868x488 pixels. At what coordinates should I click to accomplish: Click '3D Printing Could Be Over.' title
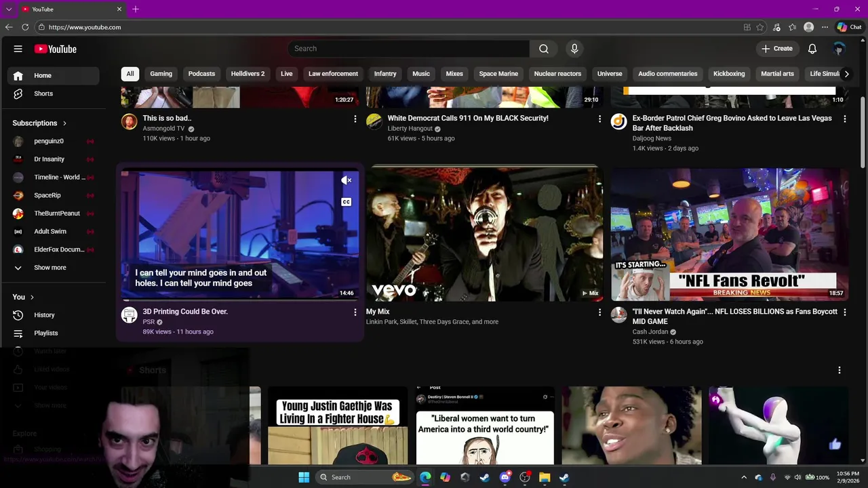[x=185, y=312]
